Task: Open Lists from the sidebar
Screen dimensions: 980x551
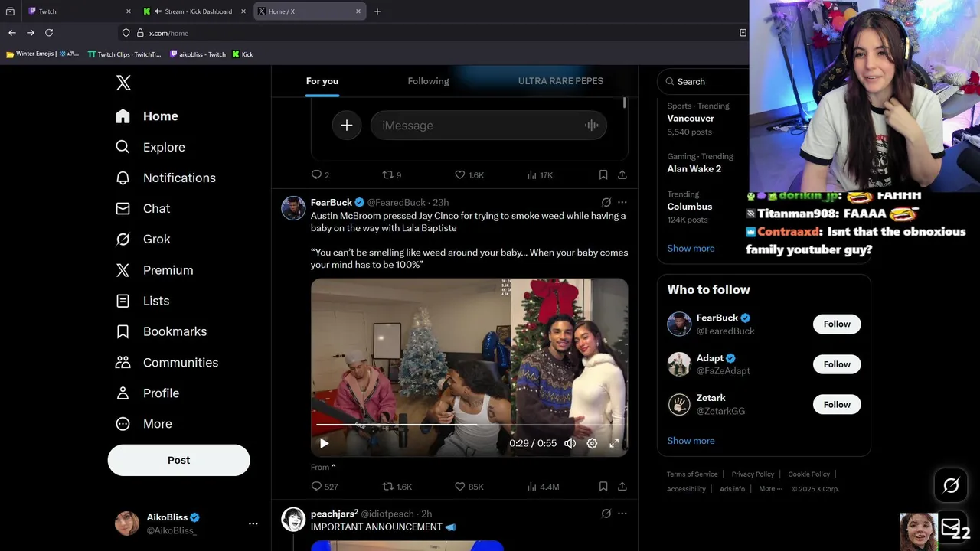Action: [142, 301]
